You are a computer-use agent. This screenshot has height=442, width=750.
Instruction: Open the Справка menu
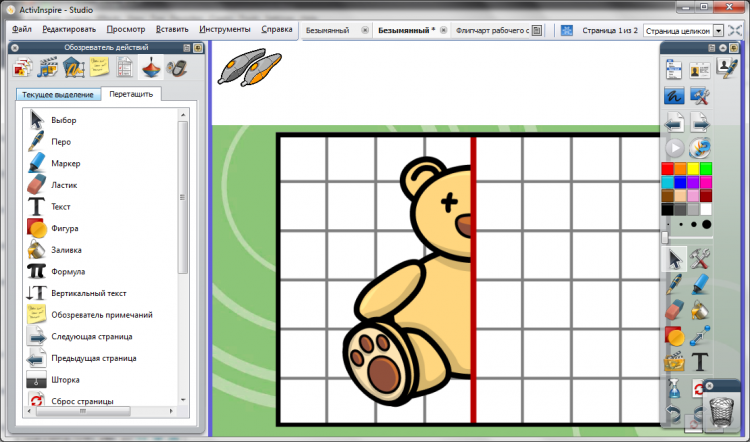tap(277, 29)
